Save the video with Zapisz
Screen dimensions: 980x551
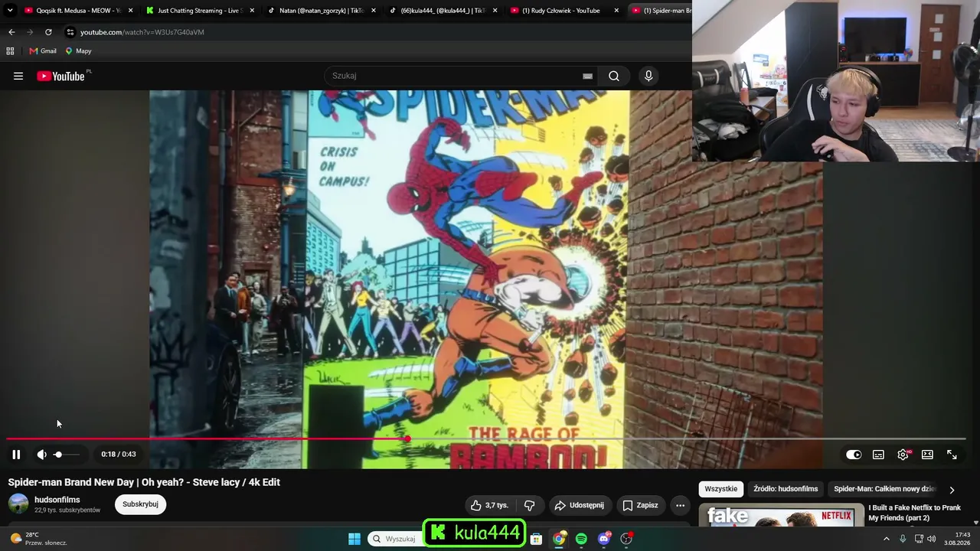(640, 505)
